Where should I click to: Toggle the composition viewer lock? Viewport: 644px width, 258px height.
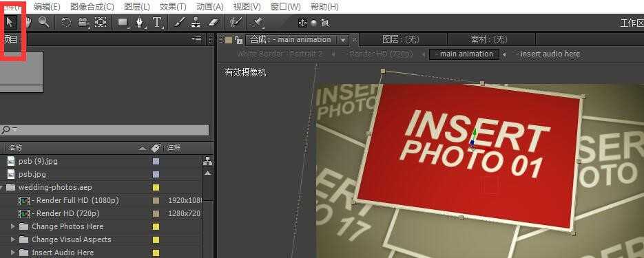(x=238, y=40)
